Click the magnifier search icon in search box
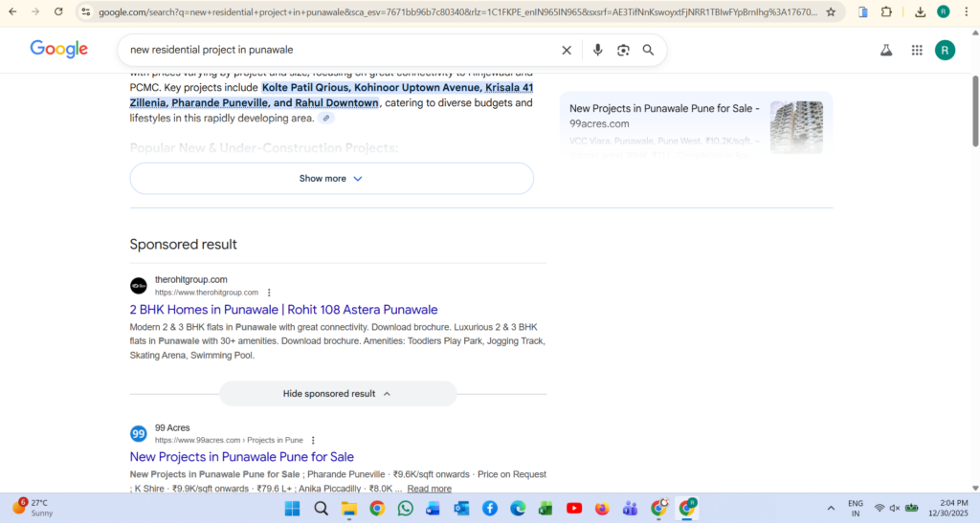This screenshot has width=980, height=523. point(648,50)
